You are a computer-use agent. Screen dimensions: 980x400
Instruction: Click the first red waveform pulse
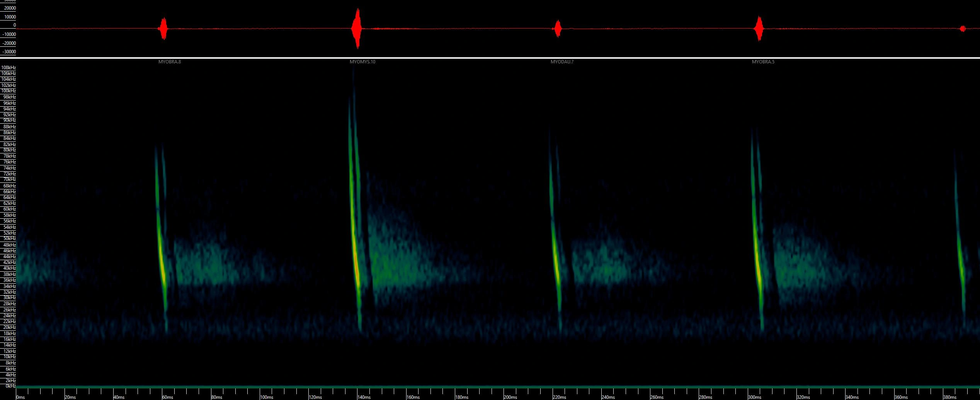coord(163,29)
